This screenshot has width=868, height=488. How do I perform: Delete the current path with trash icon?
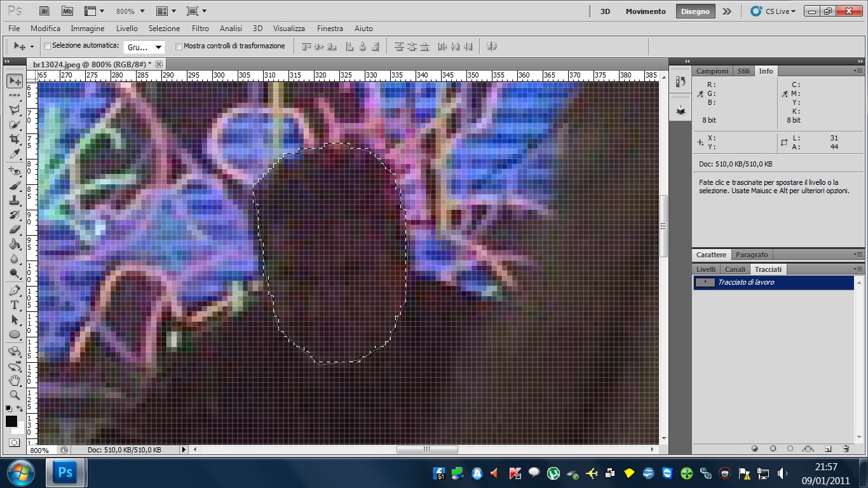[x=846, y=449]
